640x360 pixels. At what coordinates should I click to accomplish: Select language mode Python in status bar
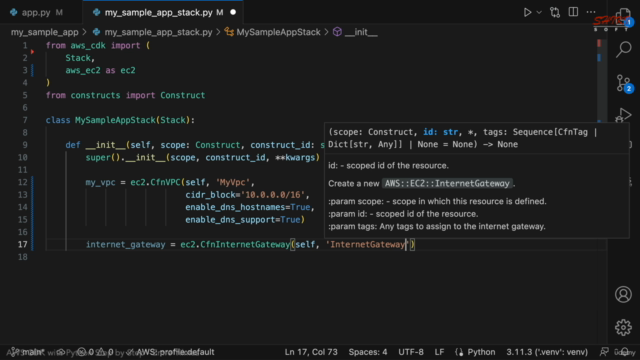[481, 352]
